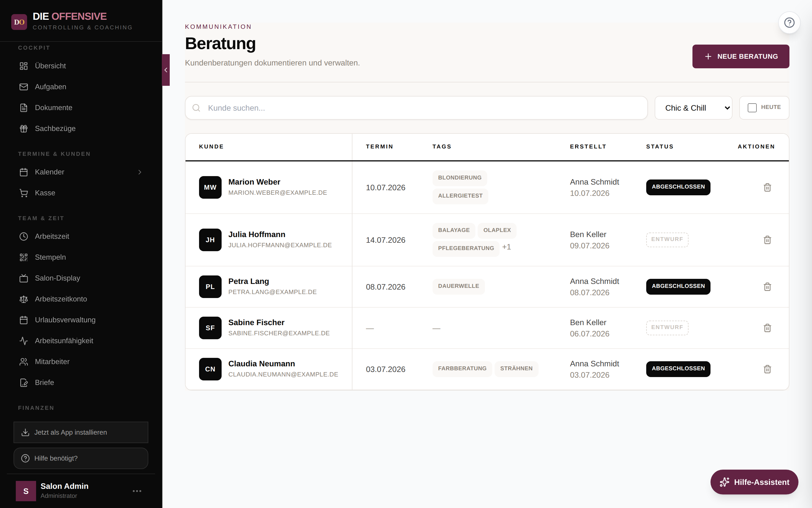Viewport: 812px width, 508px height.
Task: Click Jetzt als App installieren
Action: click(x=81, y=432)
